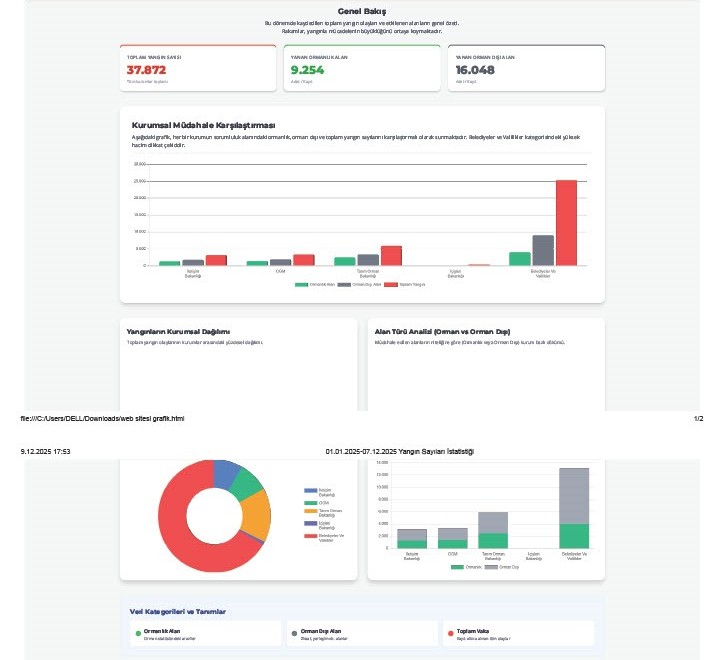Toggle Toplam Yangın series in the top chart legend
The width and height of the screenshot is (724, 660).
(x=404, y=284)
